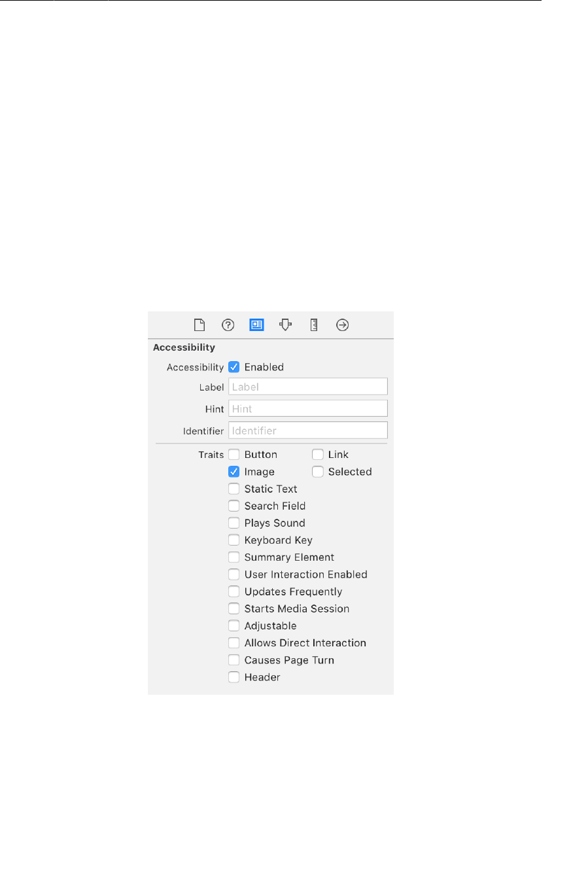
Task: Tick the Adjustable trait checkbox
Action: pyautogui.click(x=234, y=625)
